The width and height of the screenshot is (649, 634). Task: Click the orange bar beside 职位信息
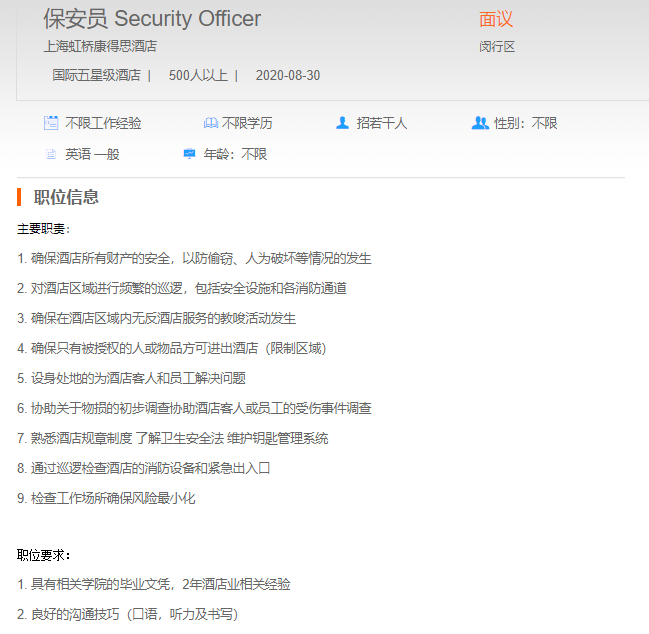coord(19,197)
